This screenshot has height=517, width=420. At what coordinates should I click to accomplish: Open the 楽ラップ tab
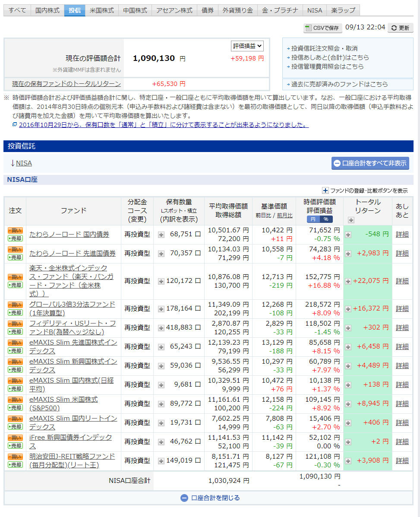pos(343,10)
